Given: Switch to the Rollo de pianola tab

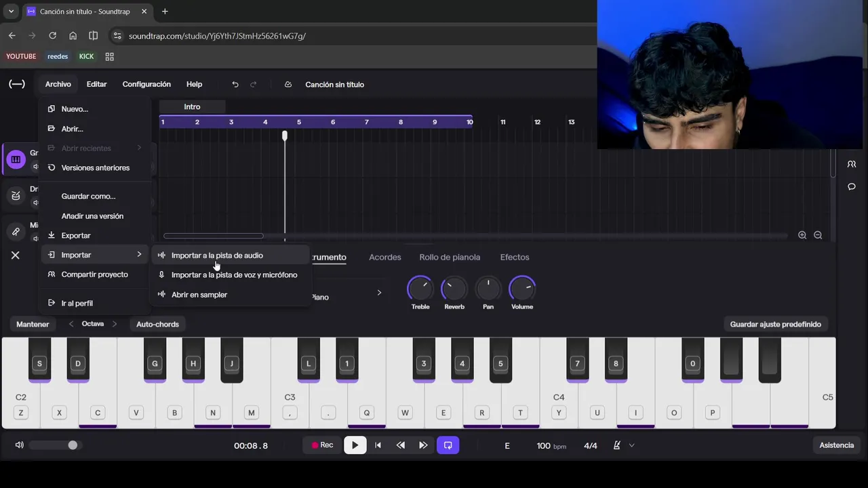Looking at the screenshot, I should 450,257.
